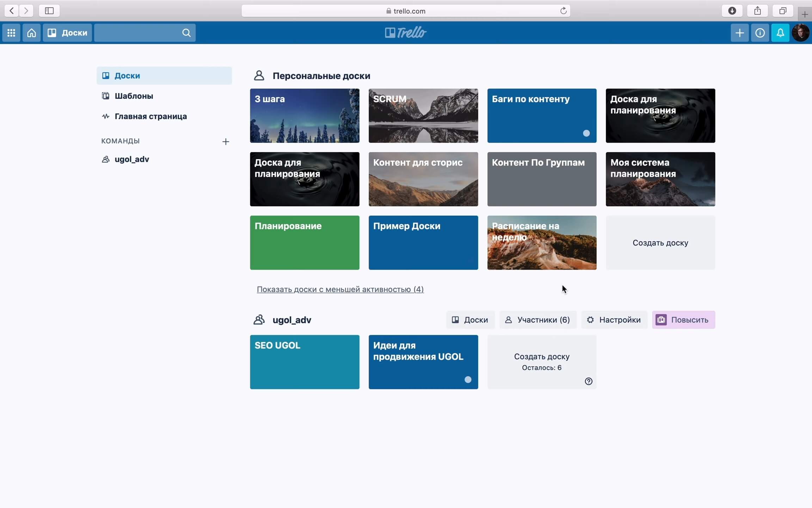The image size is (812, 508).
Task: Click the Trello logo in header
Action: 406,32
